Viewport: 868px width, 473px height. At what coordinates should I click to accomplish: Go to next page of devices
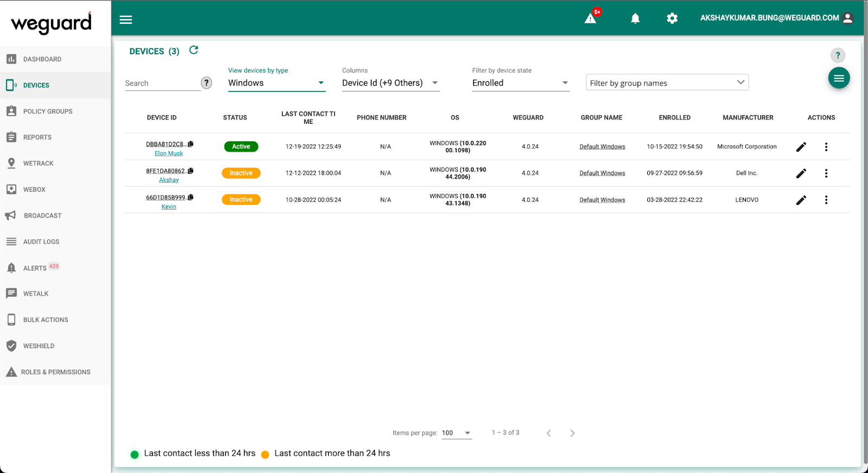pos(572,433)
